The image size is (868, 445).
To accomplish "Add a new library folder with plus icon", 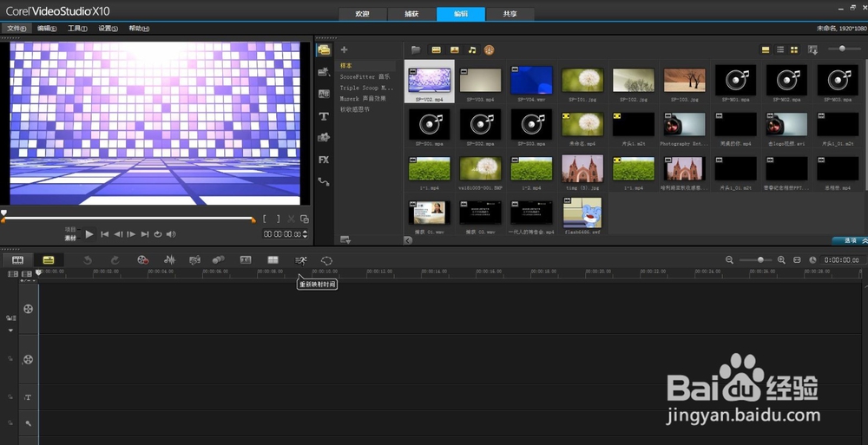I will point(344,49).
